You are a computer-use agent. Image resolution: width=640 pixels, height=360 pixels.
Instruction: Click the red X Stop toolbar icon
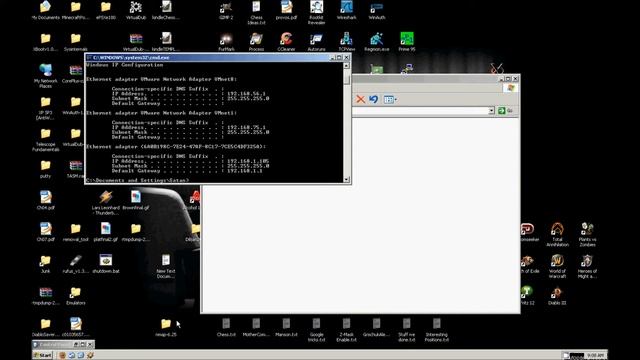click(x=360, y=99)
